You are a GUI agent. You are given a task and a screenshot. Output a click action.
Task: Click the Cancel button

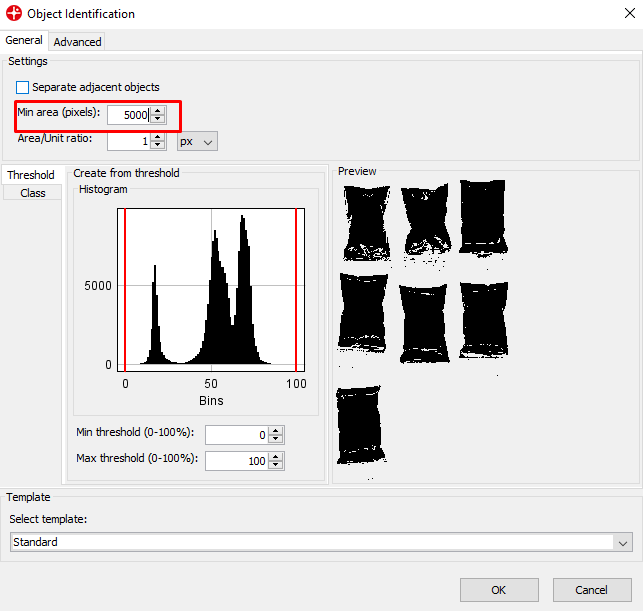coord(592,590)
